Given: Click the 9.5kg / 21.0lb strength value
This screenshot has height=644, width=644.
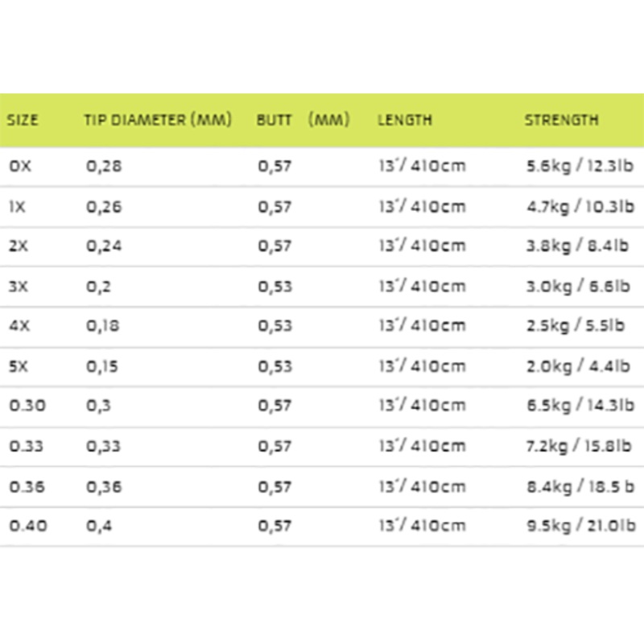Looking at the screenshot, I should [580, 526].
